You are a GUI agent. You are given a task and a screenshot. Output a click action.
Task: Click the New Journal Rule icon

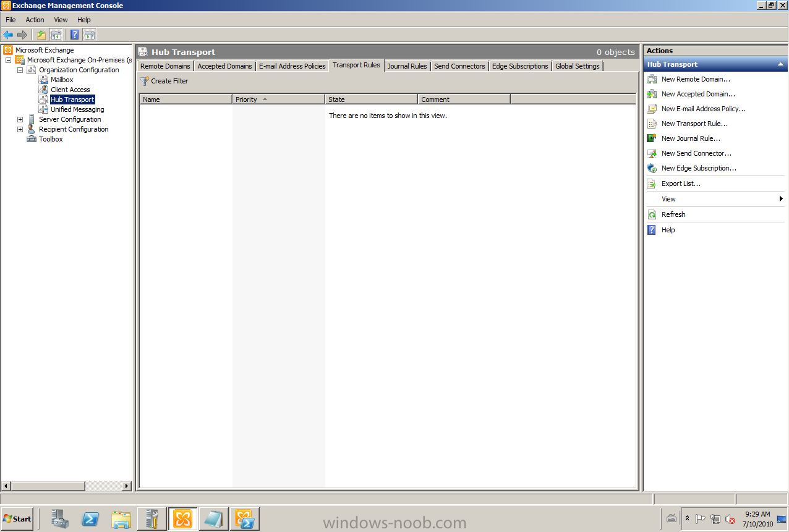(652, 138)
